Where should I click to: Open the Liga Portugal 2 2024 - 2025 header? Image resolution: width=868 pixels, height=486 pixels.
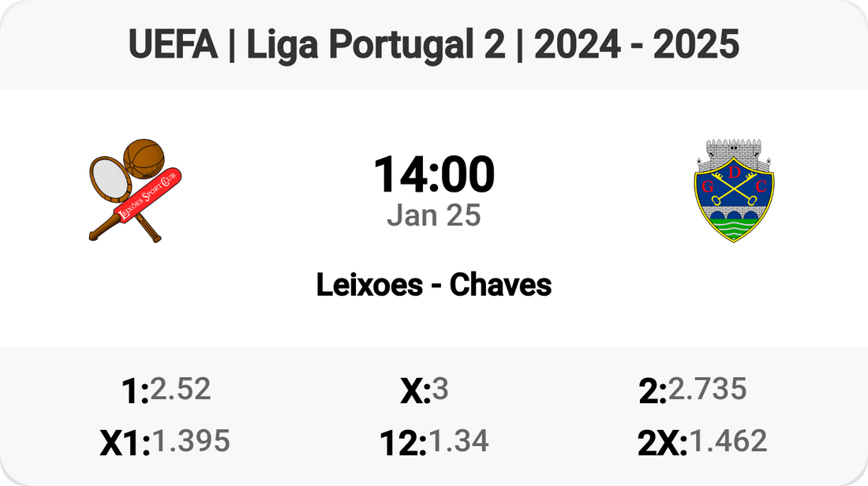coord(434,46)
